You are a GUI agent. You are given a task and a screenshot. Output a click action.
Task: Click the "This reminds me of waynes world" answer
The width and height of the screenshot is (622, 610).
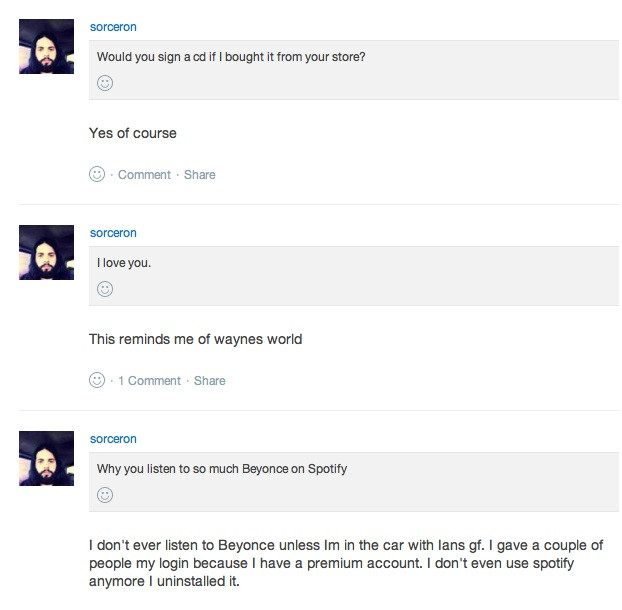coord(195,339)
